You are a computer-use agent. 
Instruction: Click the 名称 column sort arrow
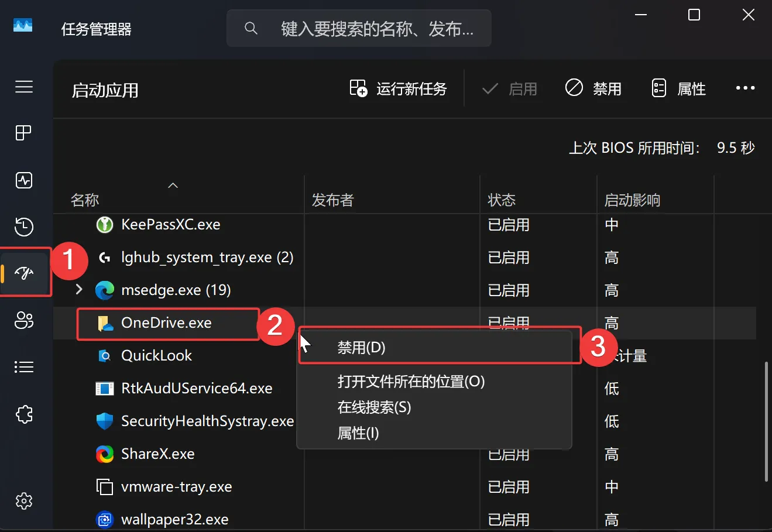(173, 184)
